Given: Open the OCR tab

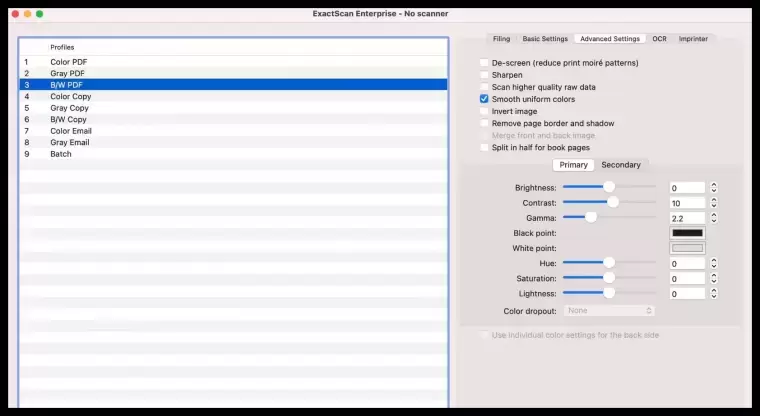Looking at the screenshot, I should 659,39.
